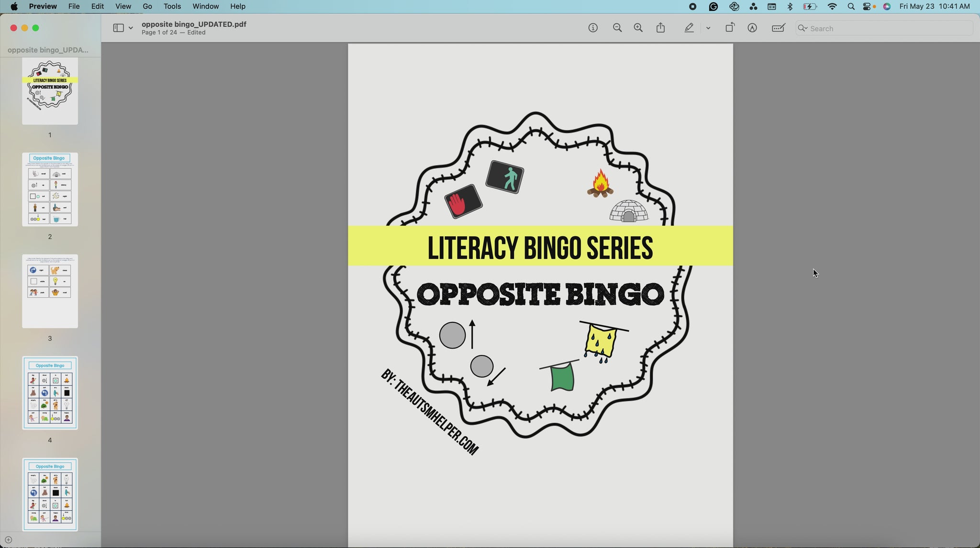Open the highlight color dropdown arrow
The image size is (980, 548).
pyautogui.click(x=708, y=28)
